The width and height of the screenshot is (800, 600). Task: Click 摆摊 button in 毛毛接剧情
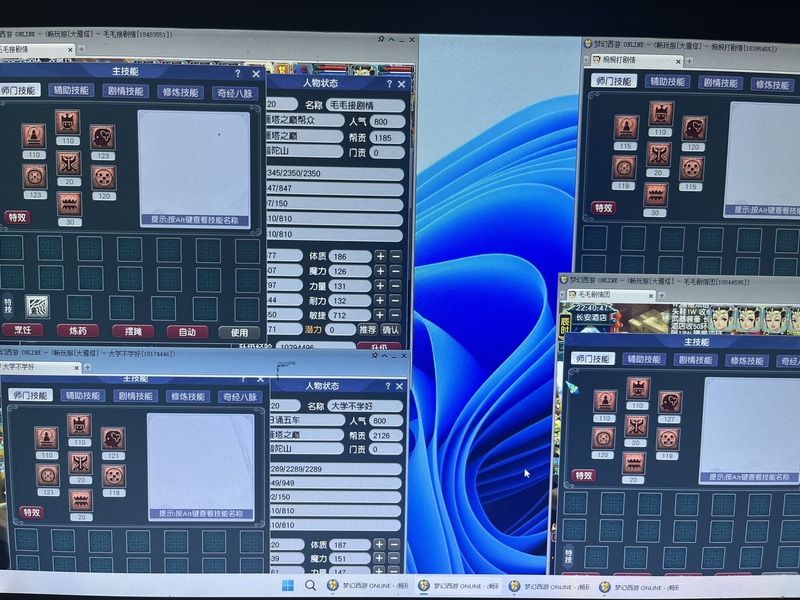(133, 332)
